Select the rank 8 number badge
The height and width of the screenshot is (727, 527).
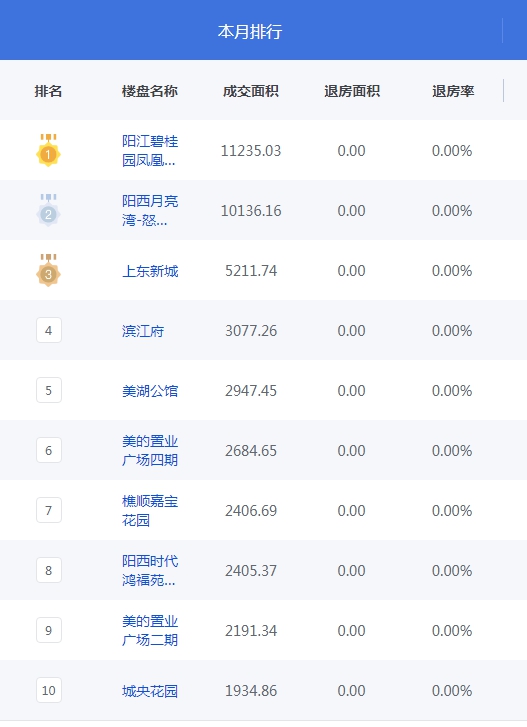[x=49, y=570]
